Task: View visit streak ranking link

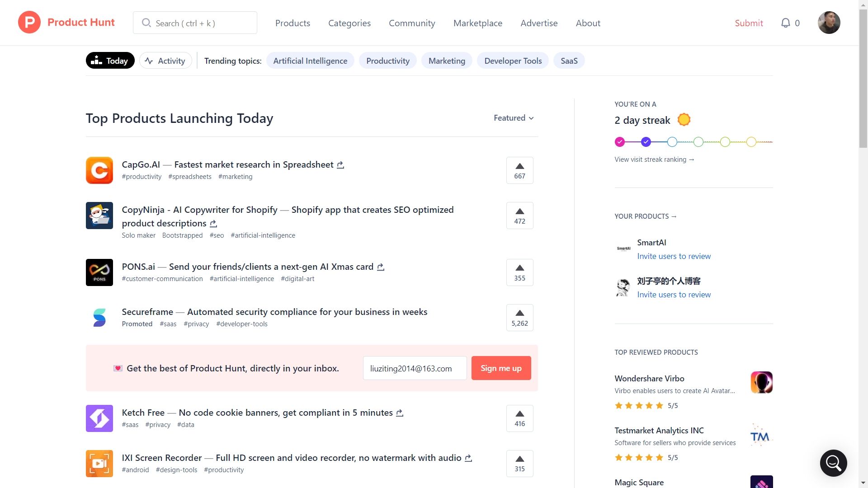Action: point(654,160)
